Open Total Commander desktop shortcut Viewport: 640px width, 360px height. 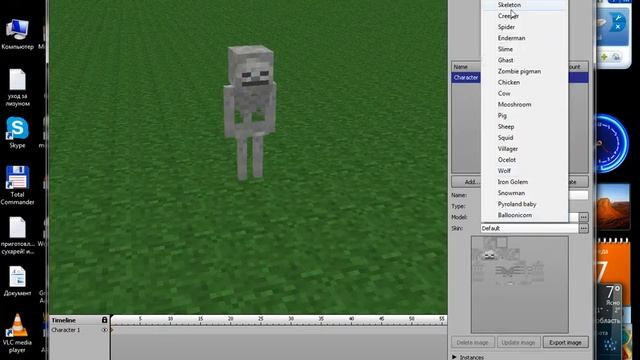(x=17, y=185)
